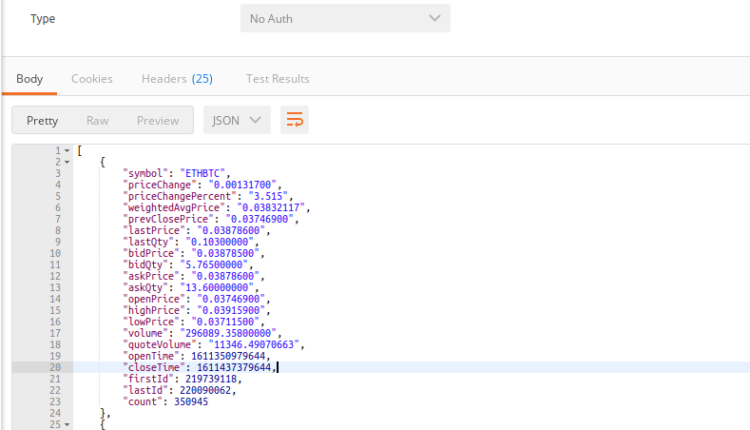Image resolution: width=750 pixels, height=430 pixels.
Task: Open the JSON format dropdown
Action: [237, 120]
